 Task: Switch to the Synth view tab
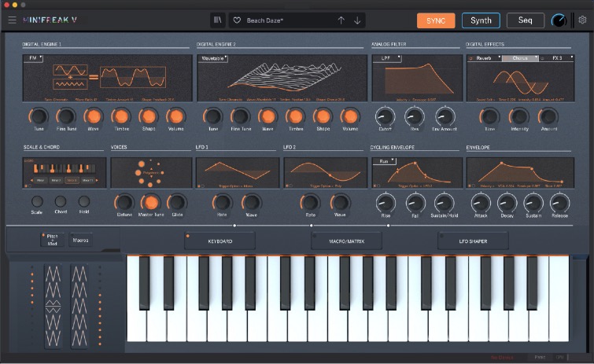click(481, 20)
